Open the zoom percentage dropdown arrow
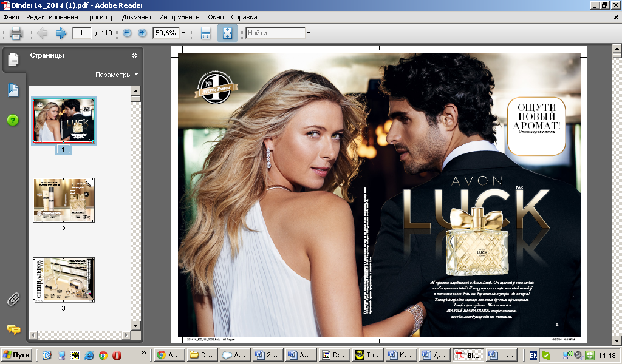 (183, 33)
